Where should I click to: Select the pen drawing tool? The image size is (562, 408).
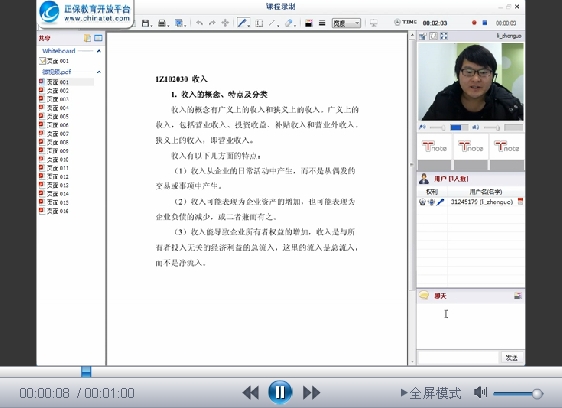coord(242,23)
